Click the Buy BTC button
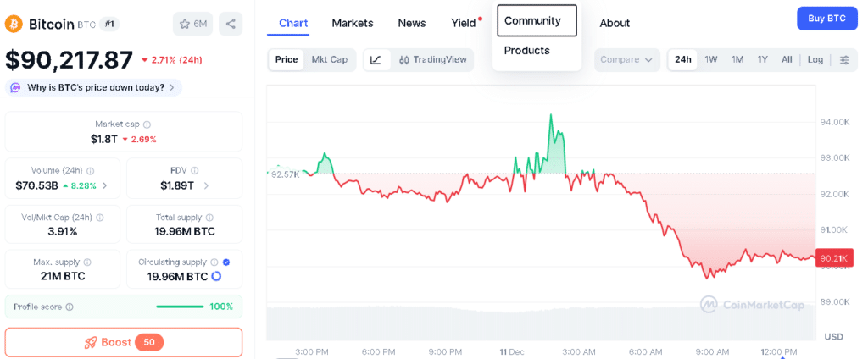This screenshot has width=868, height=359. click(x=827, y=19)
